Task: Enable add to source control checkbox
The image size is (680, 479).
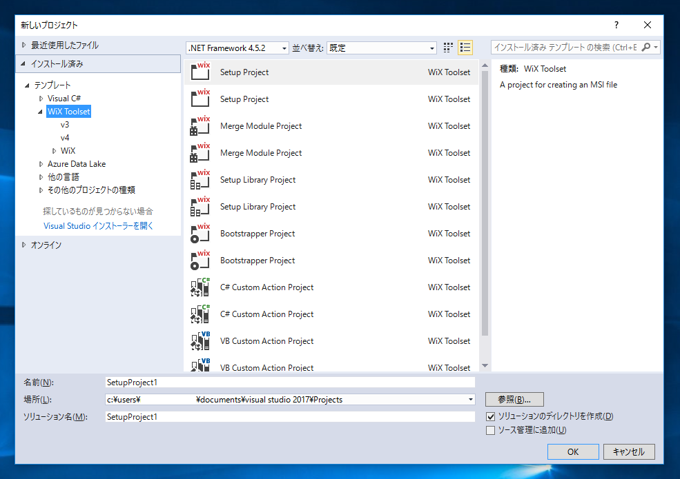Action: click(x=490, y=430)
